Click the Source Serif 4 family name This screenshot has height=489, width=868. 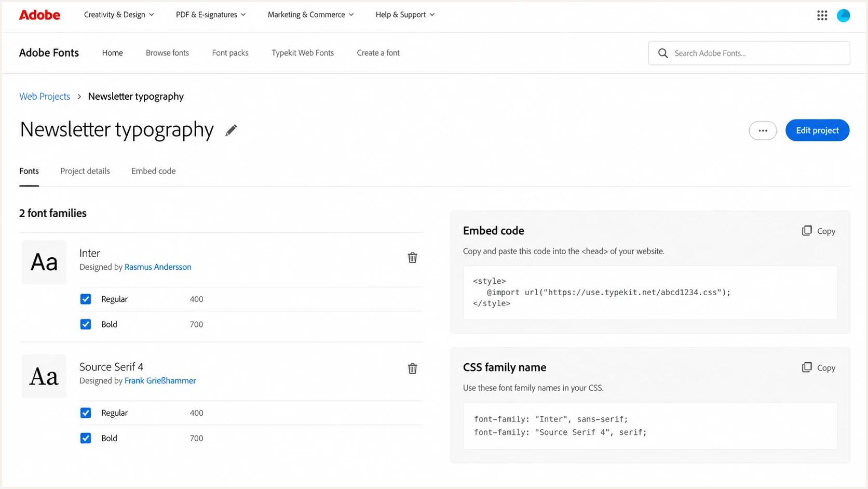111,367
